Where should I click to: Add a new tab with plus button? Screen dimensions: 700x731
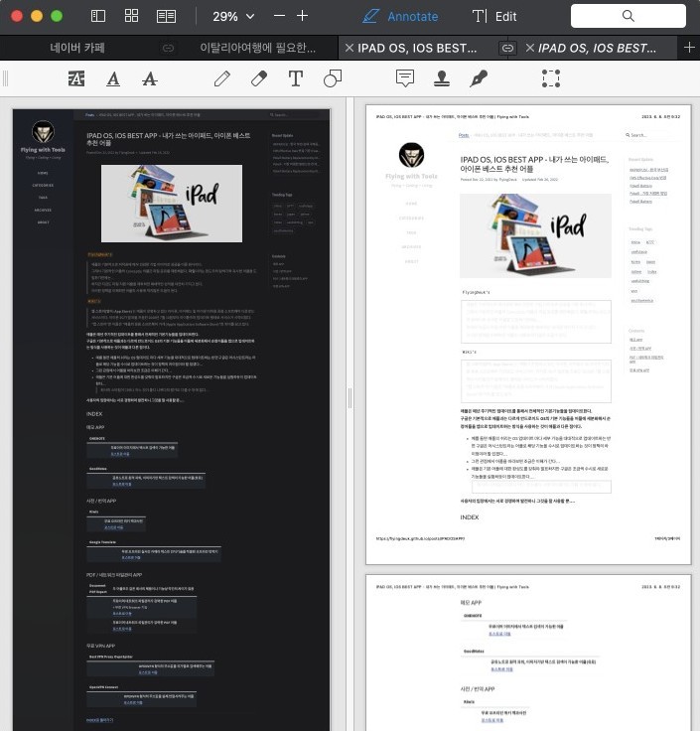point(689,48)
